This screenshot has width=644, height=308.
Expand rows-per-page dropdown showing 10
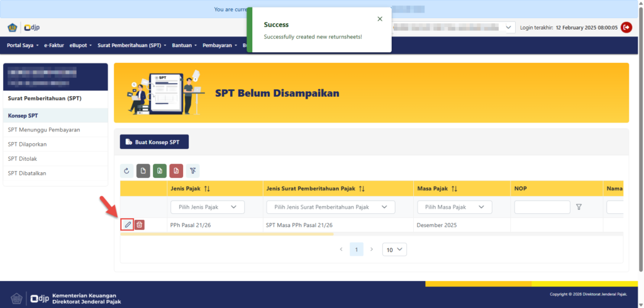point(396,250)
